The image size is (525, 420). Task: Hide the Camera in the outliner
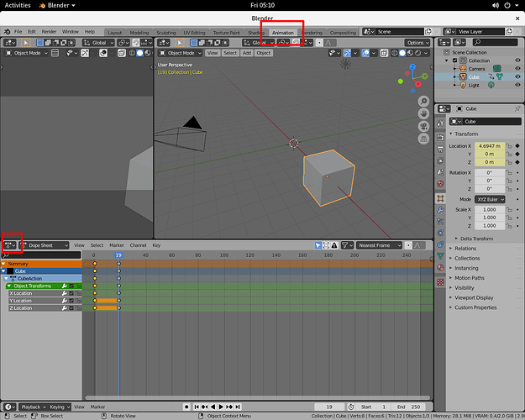pos(517,69)
